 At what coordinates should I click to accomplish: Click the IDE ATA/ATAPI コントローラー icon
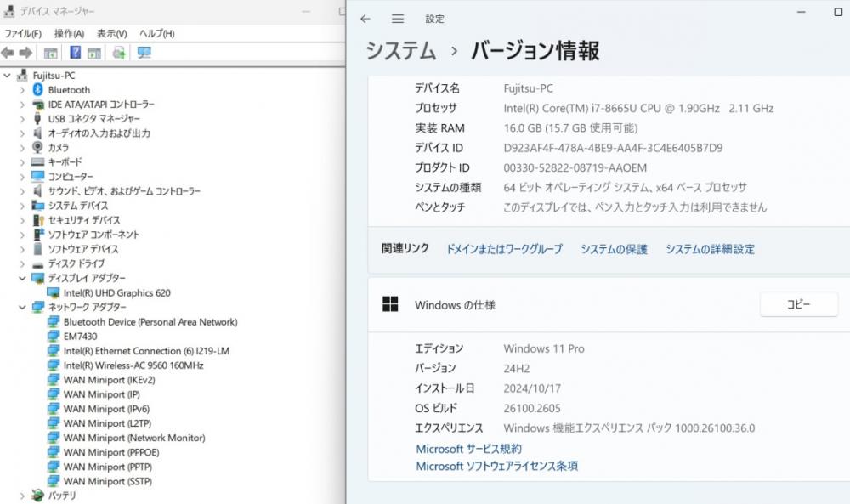(37, 104)
